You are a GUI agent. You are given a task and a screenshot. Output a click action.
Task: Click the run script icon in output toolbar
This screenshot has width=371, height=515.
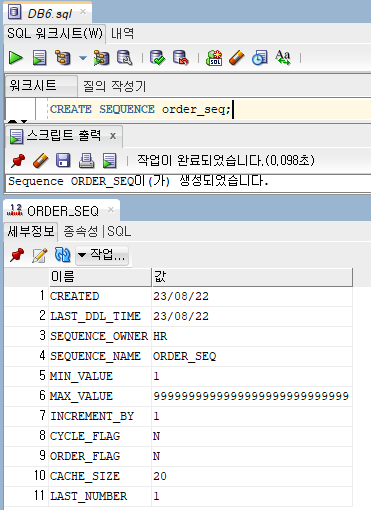[x=109, y=161]
